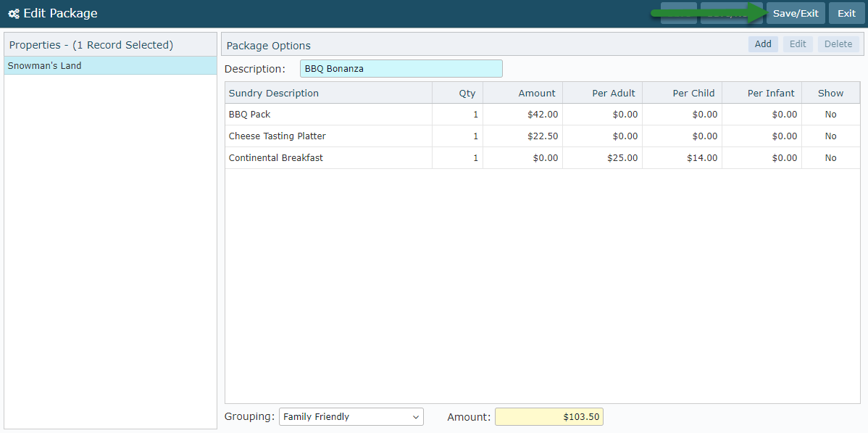Focus the Description field with BBQ Bonanza
This screenshot has height=433, width=868.
point(401,69)
